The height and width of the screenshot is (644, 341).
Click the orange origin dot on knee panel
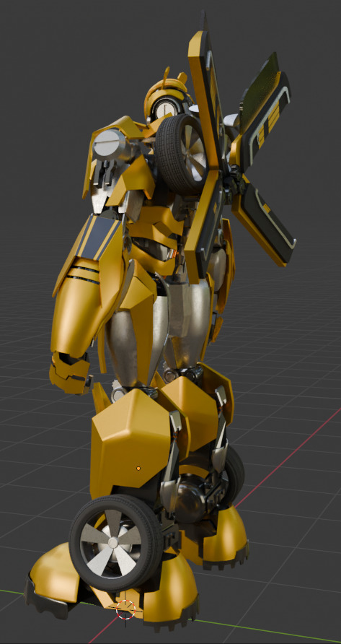138,469
